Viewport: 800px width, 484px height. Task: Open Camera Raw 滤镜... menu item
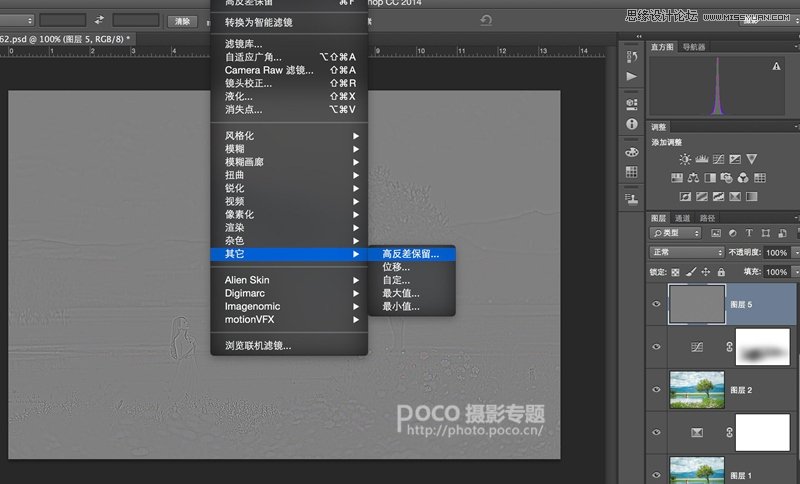click(289, 70)
